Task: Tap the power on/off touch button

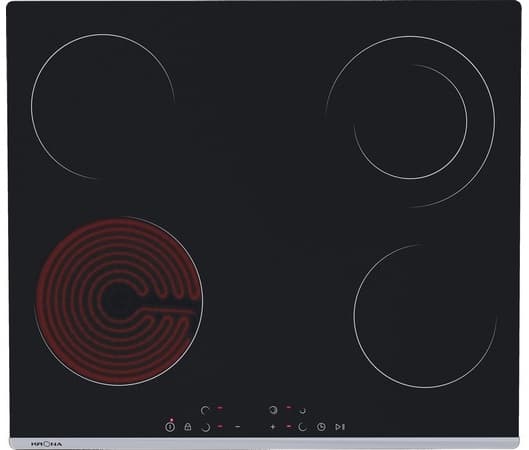Action: pyautogui.click(x=170, y=427)
